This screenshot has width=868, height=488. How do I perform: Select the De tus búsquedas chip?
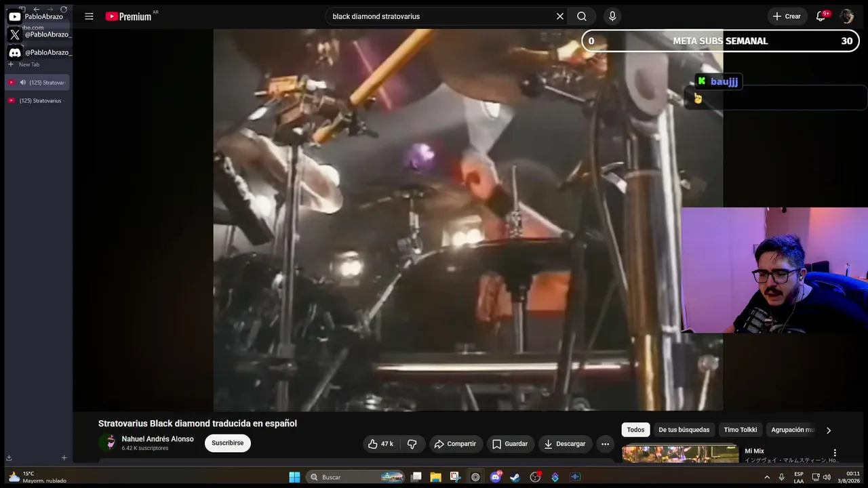[x=684, y=430]
